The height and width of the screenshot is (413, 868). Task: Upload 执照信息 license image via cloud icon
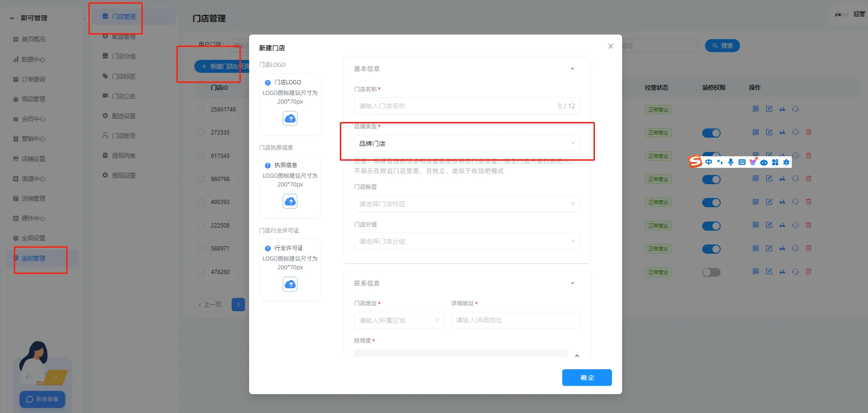point(290,202)
